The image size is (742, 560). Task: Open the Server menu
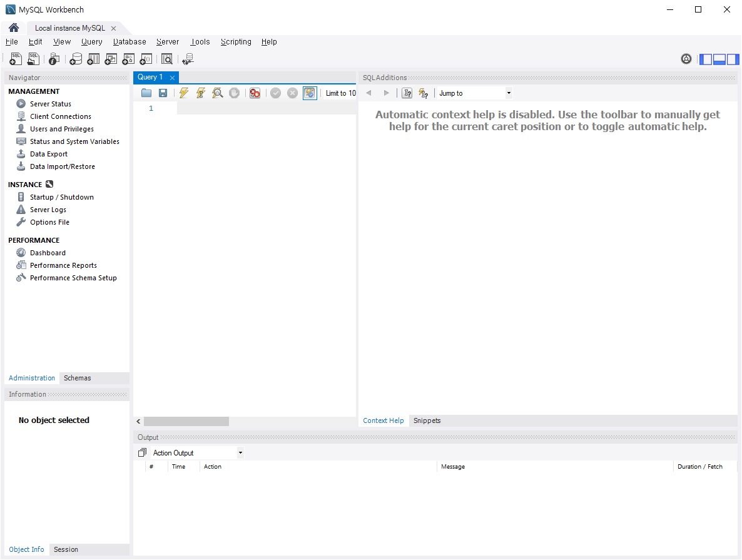[x=168, y=42]
